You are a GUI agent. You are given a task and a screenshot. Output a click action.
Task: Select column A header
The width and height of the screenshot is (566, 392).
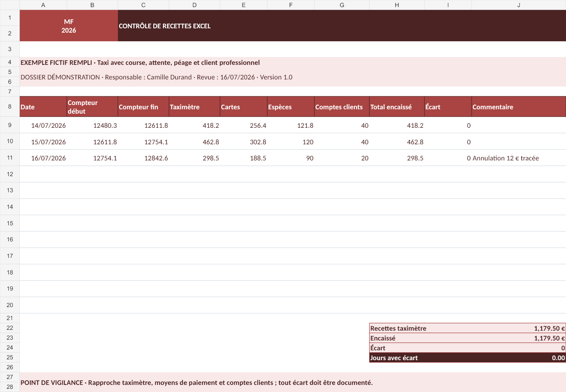(x=43, y=5)
